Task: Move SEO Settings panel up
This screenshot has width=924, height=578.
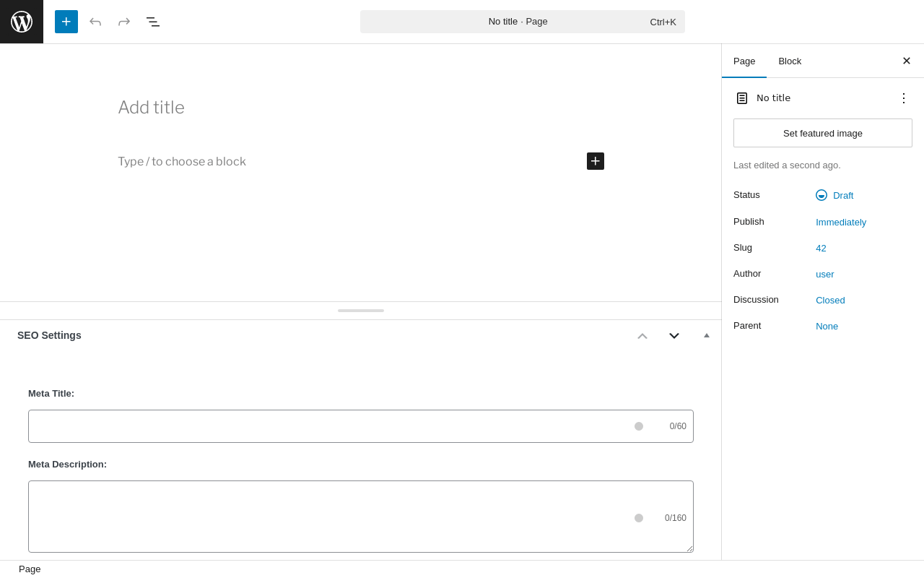Action: click(x=642, y=336)
